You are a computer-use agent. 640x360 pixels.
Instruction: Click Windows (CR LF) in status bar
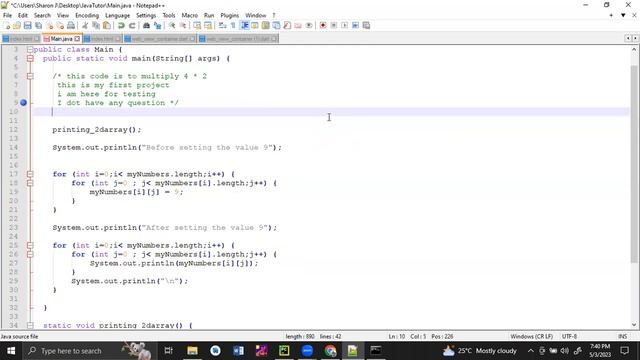click(x=531, y=336)
